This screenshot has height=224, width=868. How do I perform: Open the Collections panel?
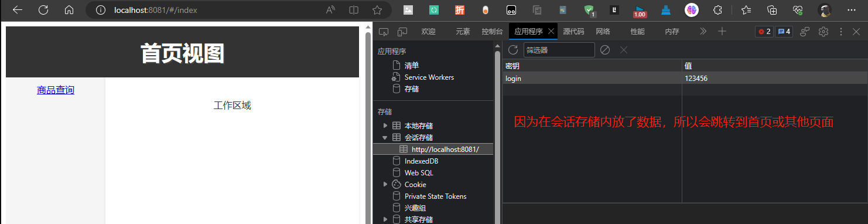click(x=772, y=10)
